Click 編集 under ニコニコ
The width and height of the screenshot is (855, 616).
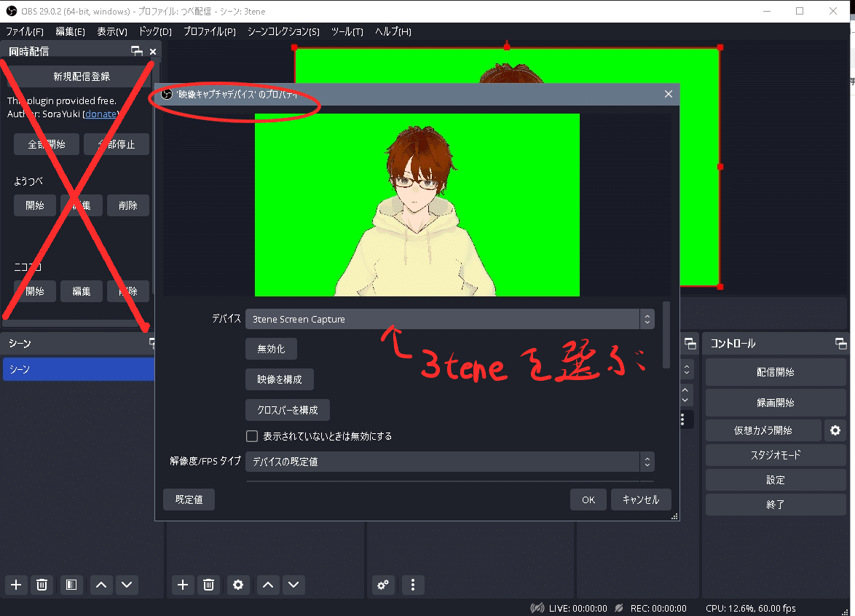click(x=82, y=292)
